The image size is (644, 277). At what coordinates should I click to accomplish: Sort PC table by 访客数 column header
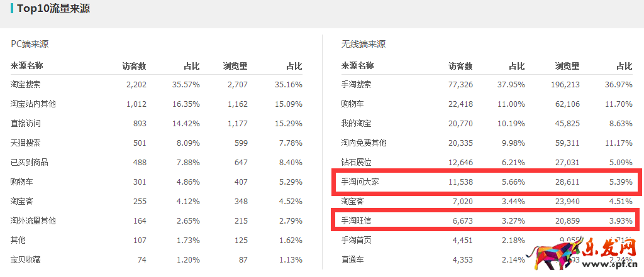(x=134, y=65)
